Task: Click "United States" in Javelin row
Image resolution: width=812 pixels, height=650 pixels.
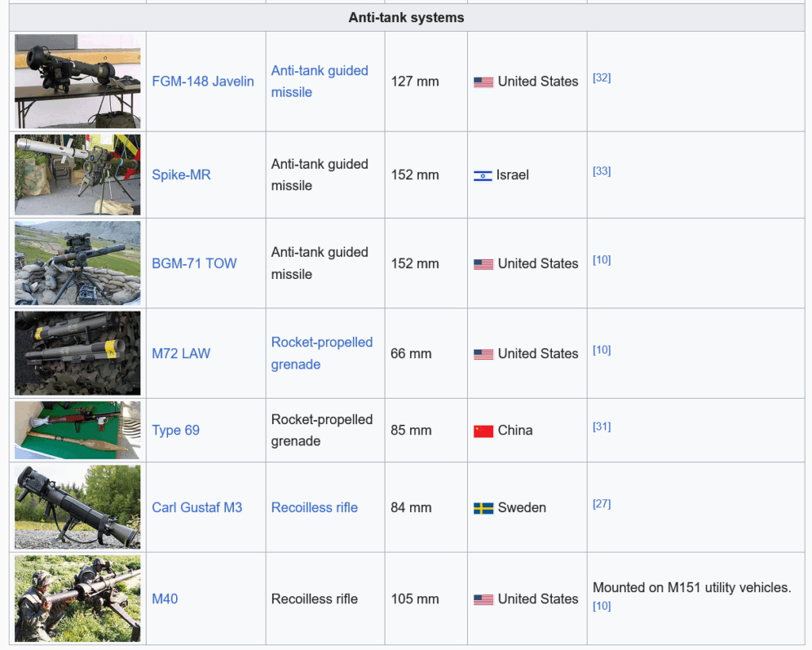Action: [538, 81]
